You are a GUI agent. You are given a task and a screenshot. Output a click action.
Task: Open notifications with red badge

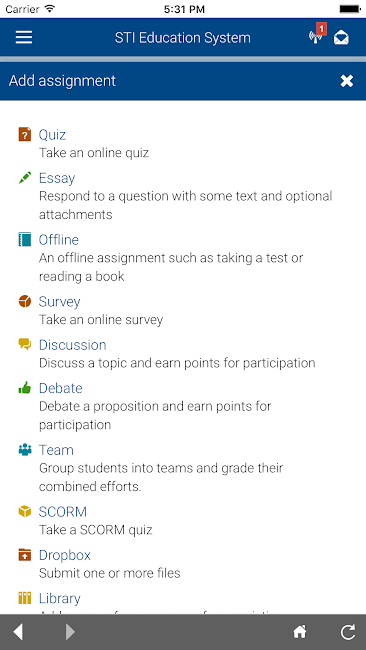pos(318,34)
